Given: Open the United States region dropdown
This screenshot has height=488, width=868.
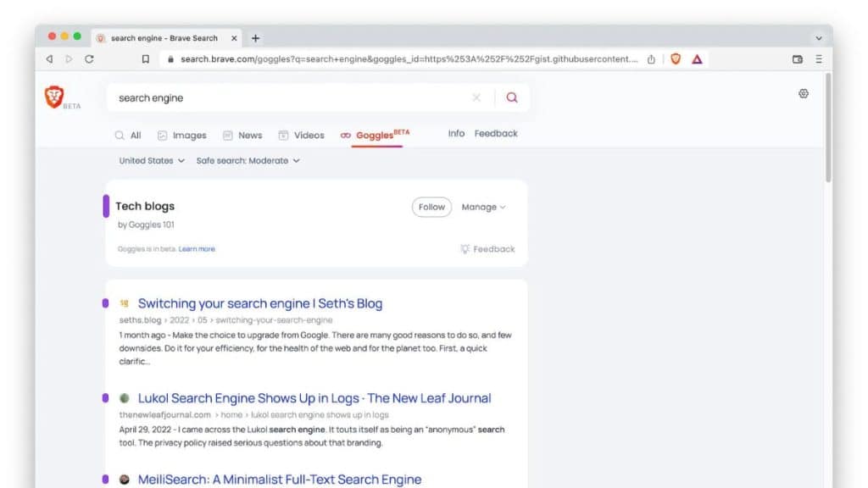Looking at the screenshot, I should point(152,160).
